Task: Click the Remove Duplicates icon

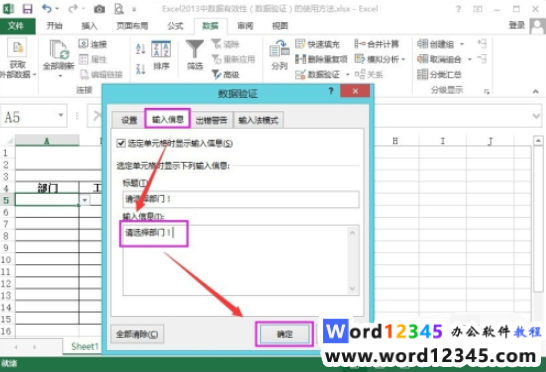Action: coord(300,59)
